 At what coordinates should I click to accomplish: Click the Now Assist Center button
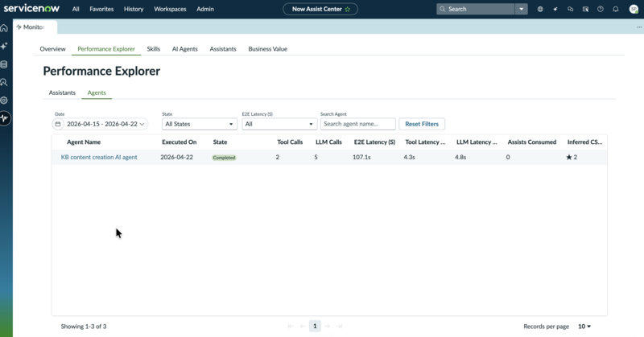pos(320,9)
